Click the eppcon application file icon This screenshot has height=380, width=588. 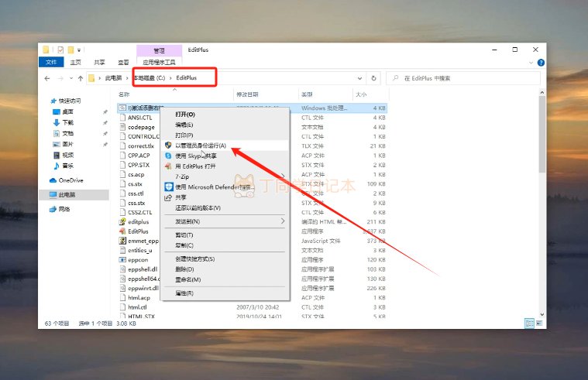click(x=122, y=260)
